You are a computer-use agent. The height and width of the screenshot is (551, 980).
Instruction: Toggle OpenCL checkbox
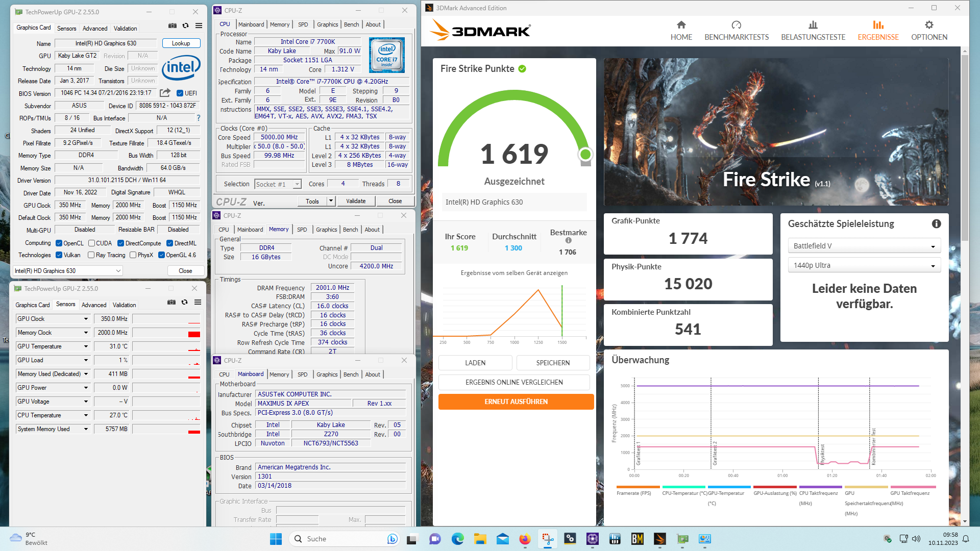(59, 243)
